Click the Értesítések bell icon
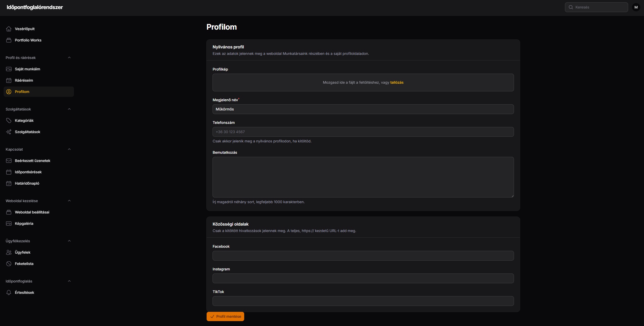Viewport: 644px width, 326px height. click(9, 293)
